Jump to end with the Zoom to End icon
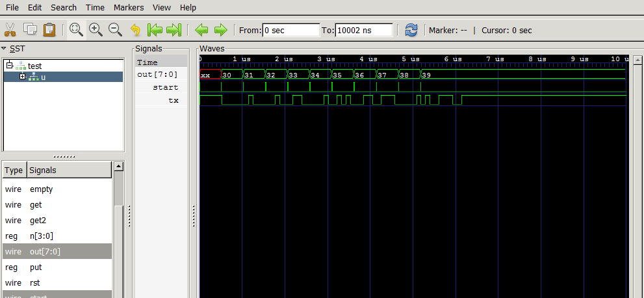Viewport: 644px width, 298px height. coord(174,29)
